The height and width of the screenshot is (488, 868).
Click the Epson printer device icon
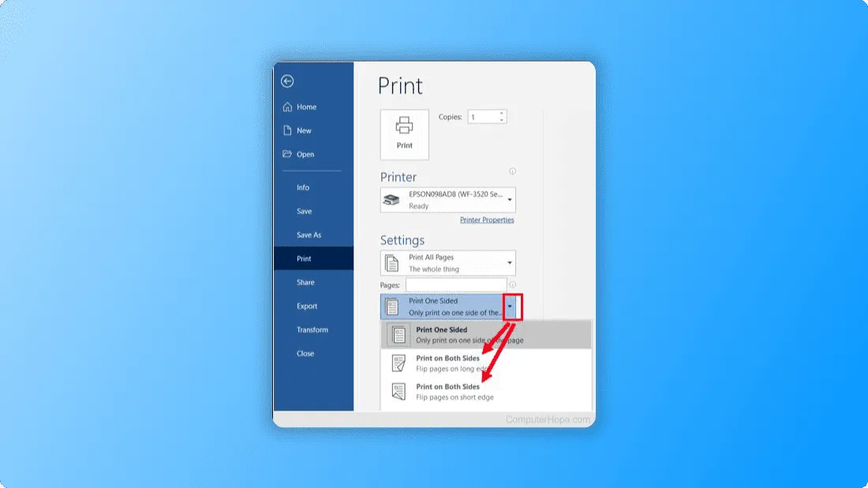[392, 200]
